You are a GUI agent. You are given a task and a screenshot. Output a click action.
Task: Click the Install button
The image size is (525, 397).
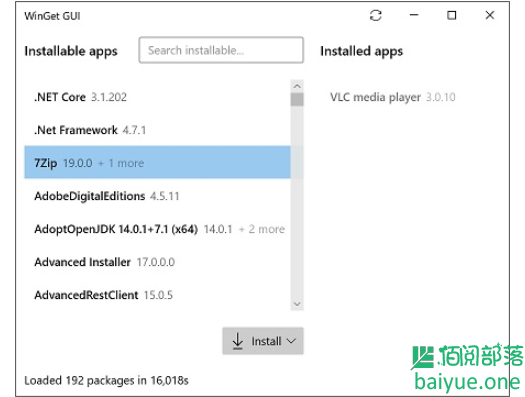click(x=263, y=341)
